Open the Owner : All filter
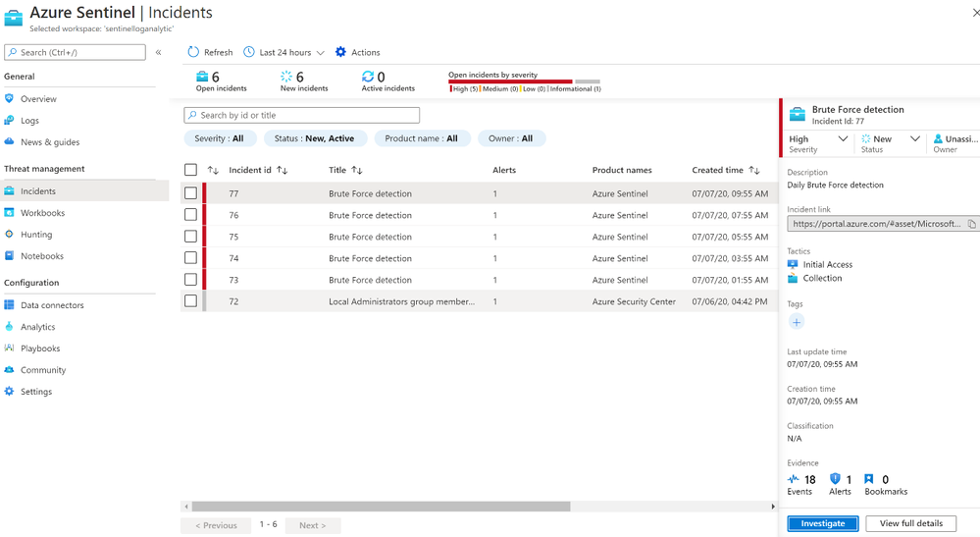 511,138
